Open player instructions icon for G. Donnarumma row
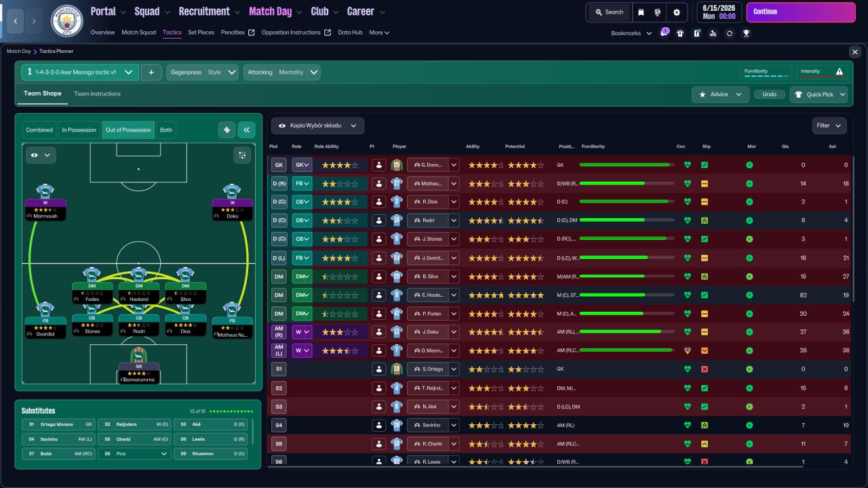The image size is (868, 488). 379,165
